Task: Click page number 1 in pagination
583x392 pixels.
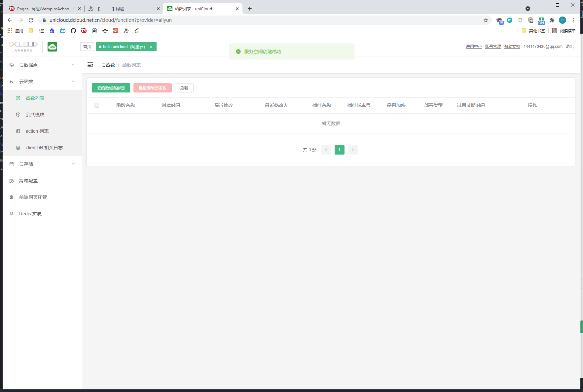Action: coord(339,150)
